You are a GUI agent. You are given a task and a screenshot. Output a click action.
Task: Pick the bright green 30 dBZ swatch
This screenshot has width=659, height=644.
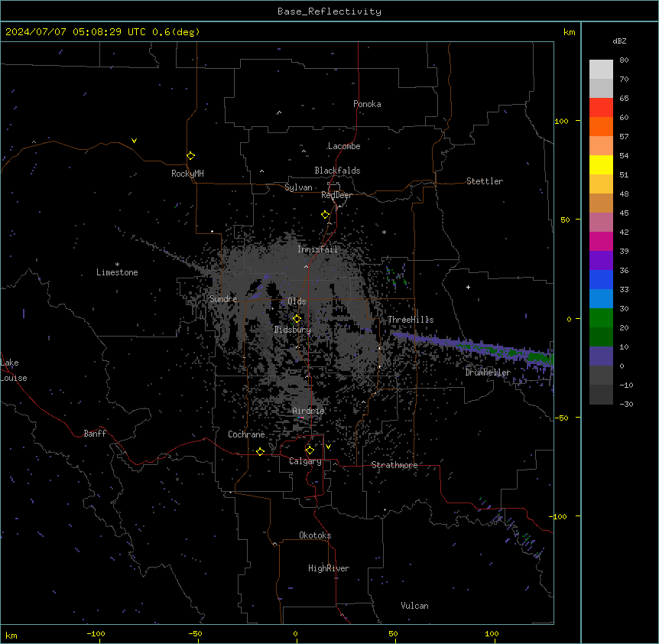tap(601, 318)
